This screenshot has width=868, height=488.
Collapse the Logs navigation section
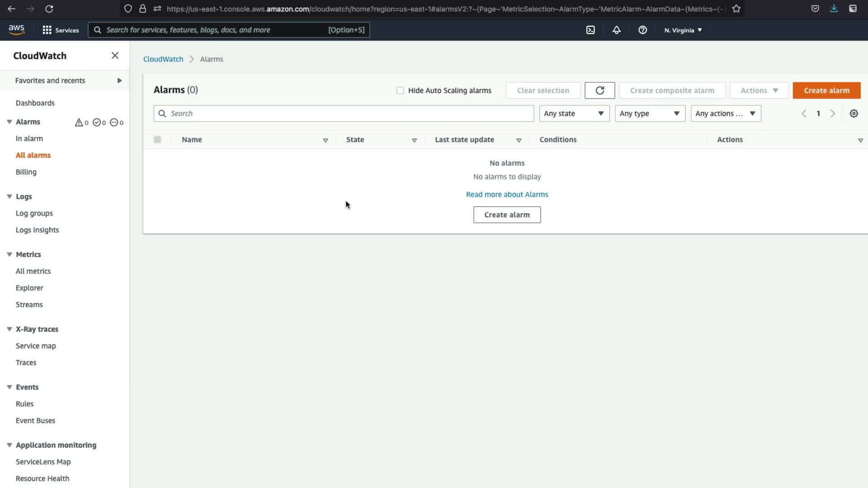pos(9,197)
